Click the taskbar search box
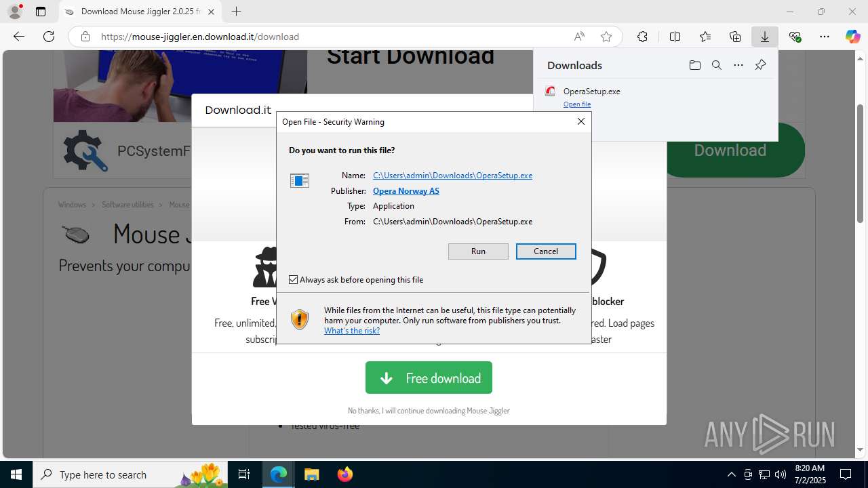 click(x=131, y=474)
